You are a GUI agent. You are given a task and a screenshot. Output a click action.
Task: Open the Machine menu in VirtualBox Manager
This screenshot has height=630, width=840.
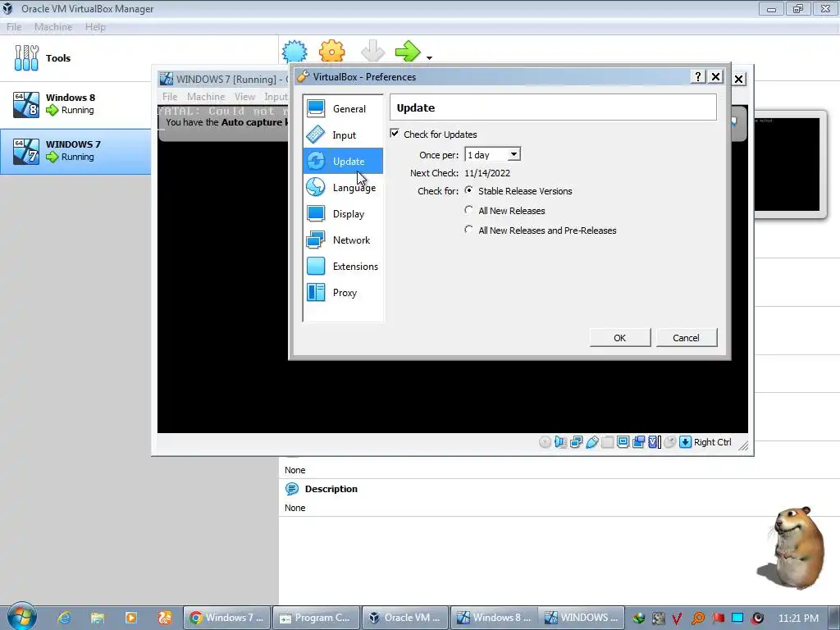pyautogui.click(x=53, y=27)
